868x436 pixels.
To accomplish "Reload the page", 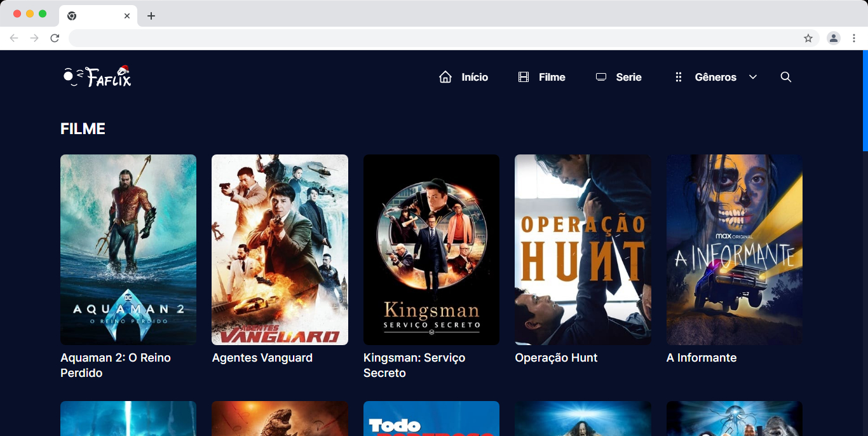I will tap(55, 38).
